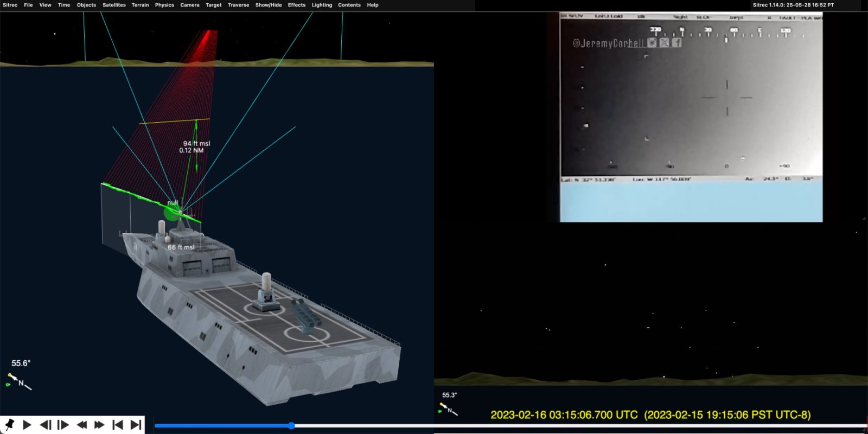
Task: Open the Camera menu
Action: coord(189,5)
